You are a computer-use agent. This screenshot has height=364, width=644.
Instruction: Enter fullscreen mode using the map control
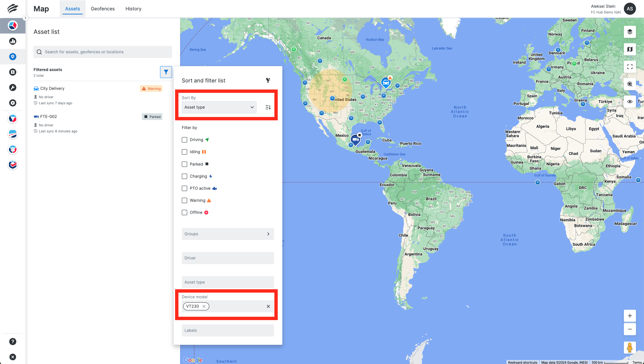click(x=630, y=67)
